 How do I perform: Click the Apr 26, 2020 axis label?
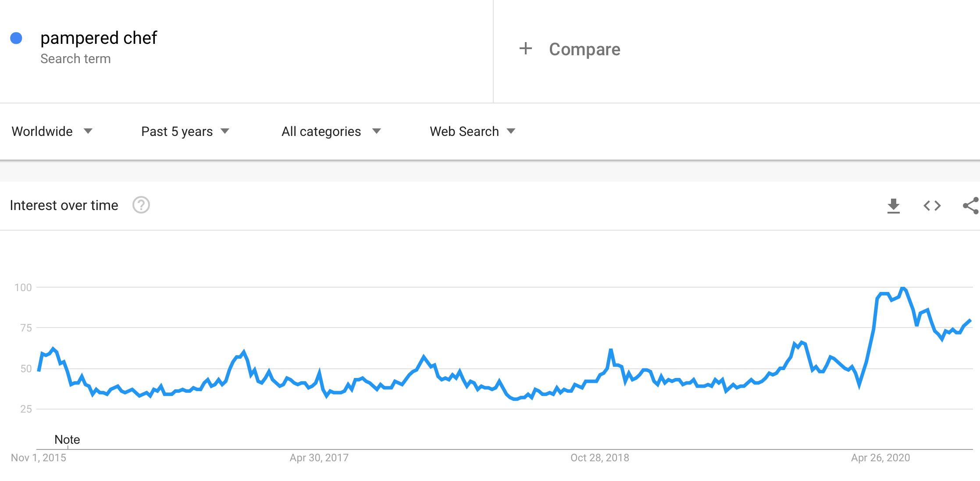tap(880, 458)
